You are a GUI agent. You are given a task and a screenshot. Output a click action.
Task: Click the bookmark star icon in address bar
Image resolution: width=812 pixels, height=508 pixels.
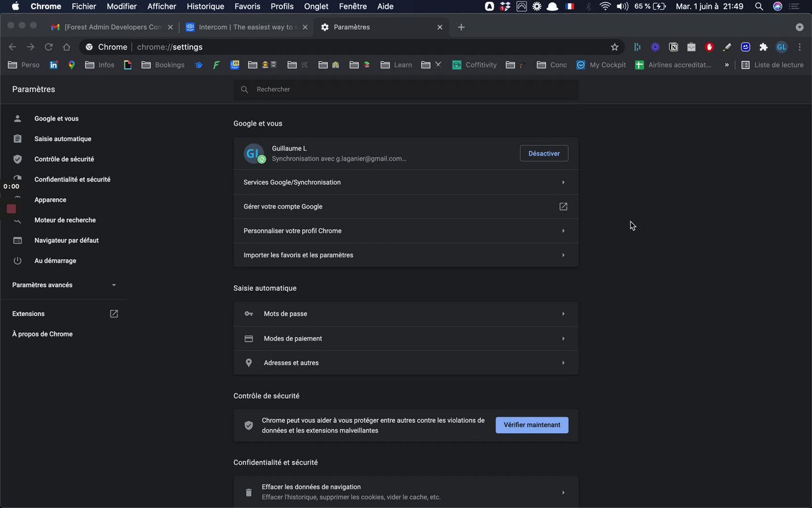[x=614, y=47]
